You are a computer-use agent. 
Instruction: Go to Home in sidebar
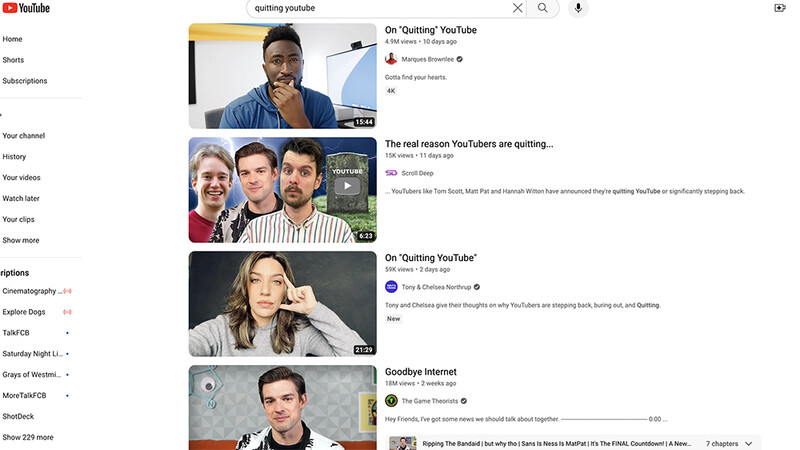(12, 39)
